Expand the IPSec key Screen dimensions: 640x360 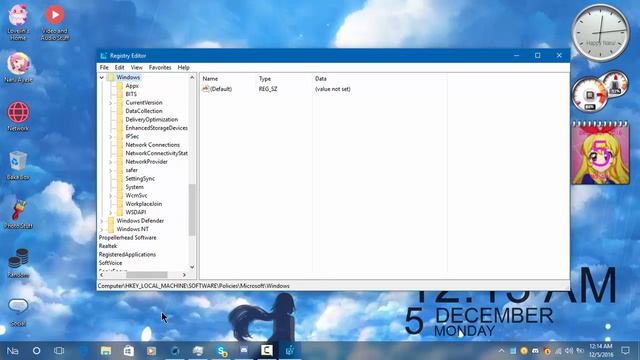coord(111,137)
